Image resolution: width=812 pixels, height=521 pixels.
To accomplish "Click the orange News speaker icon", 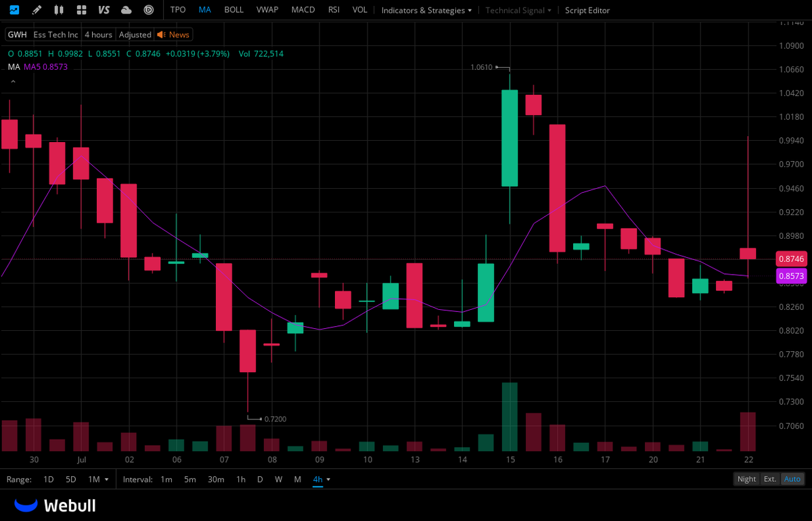I will [161, 35].
